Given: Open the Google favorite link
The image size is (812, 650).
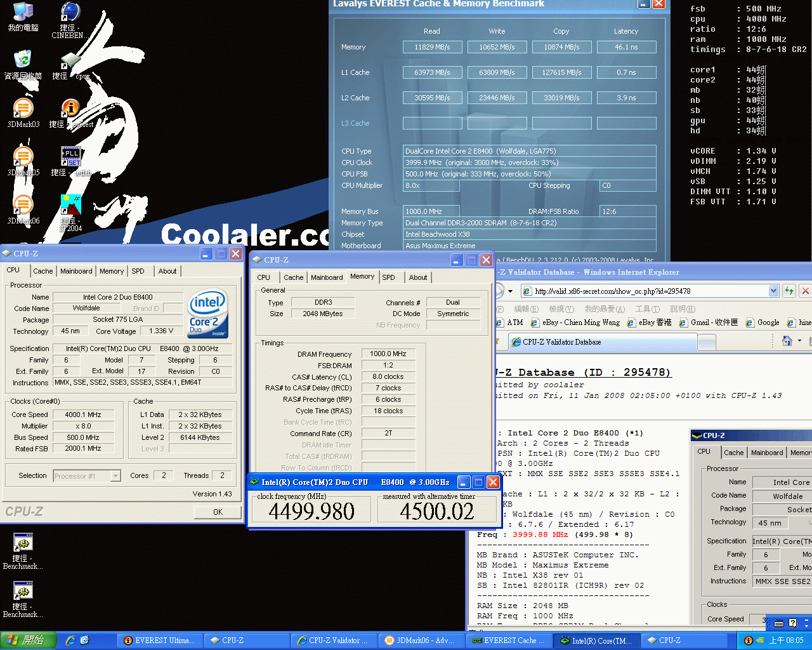Looking at the screenshot, I should pyautogui.click(x=762, y=322).
